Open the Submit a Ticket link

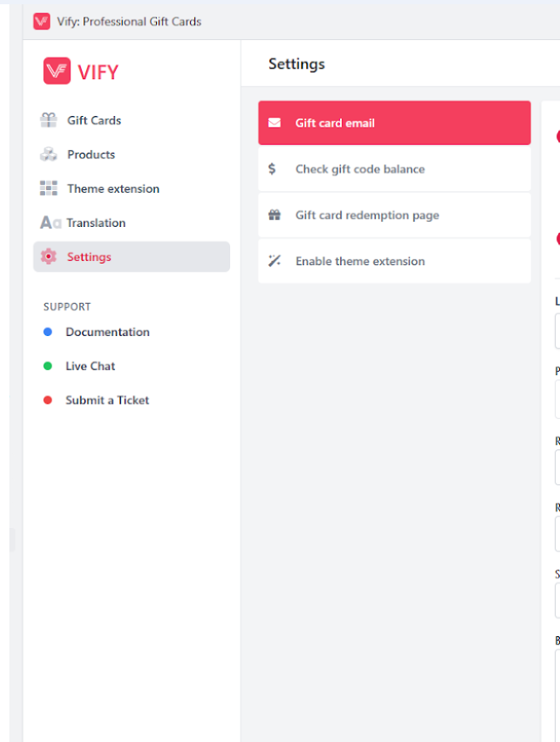[x=107, y=400]
